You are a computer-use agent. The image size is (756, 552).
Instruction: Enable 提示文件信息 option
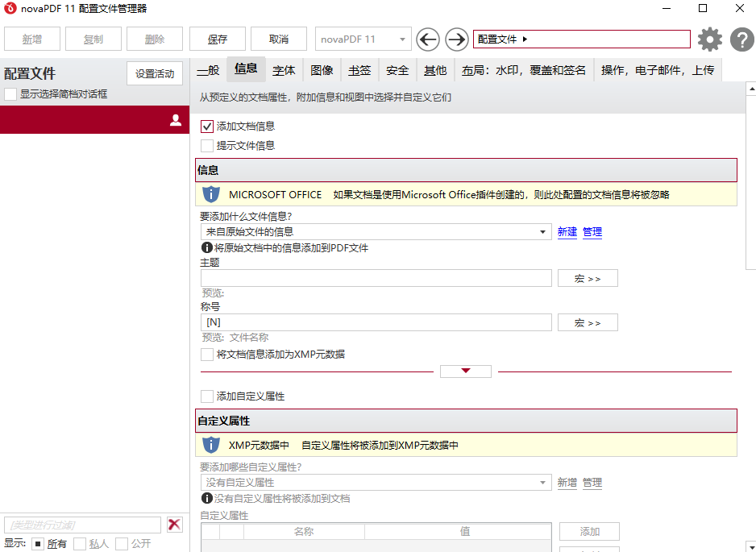pyautogui.click(x=206, y=145)
